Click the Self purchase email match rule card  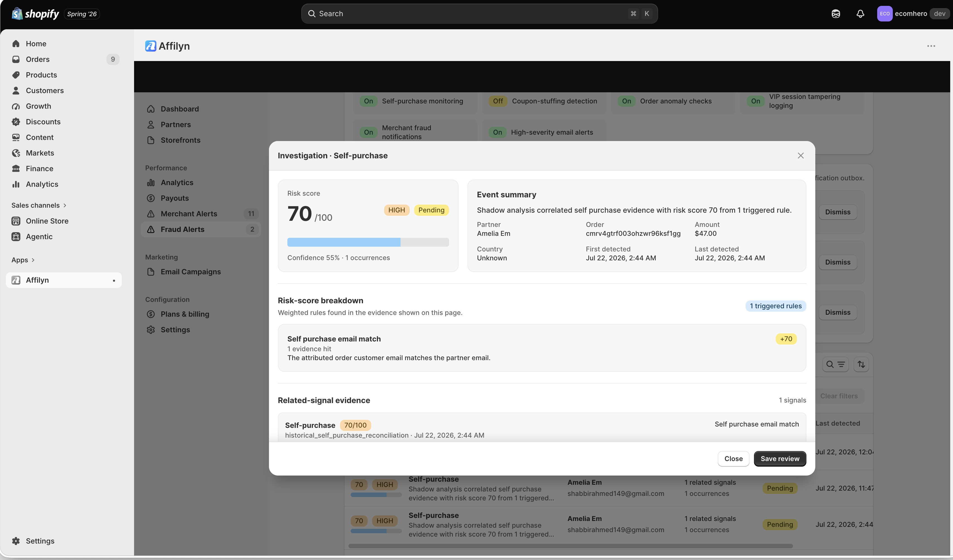(542, 348)
